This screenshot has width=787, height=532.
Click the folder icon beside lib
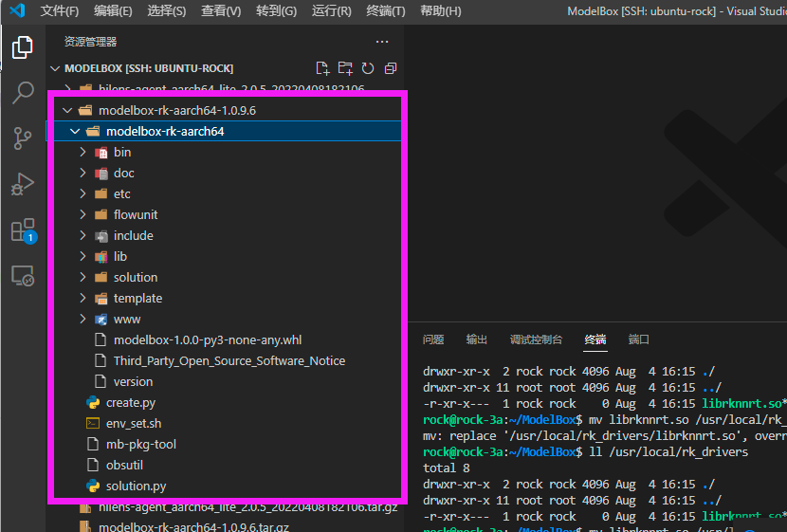101,257
